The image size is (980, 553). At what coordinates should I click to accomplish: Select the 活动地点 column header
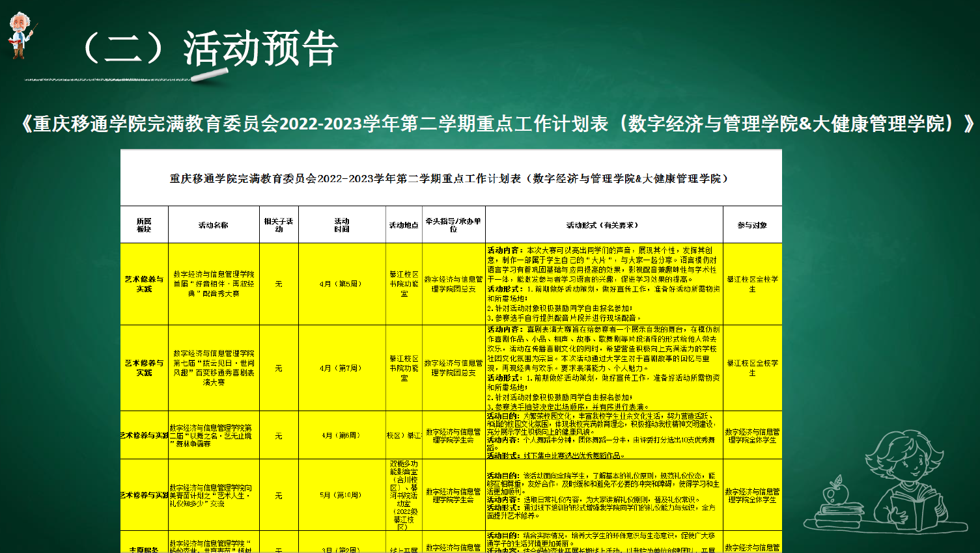(x=404, y=225)
